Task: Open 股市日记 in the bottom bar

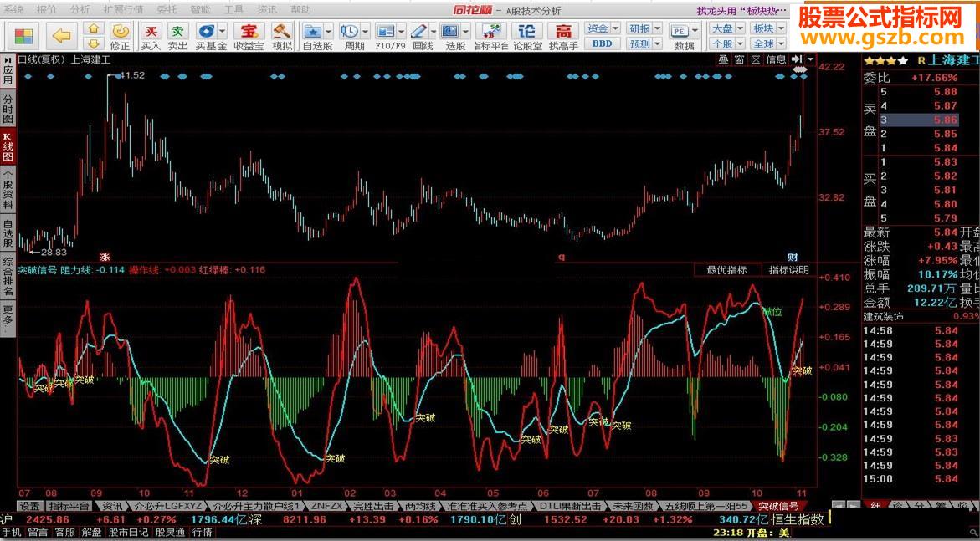Action: pos(129,533)
